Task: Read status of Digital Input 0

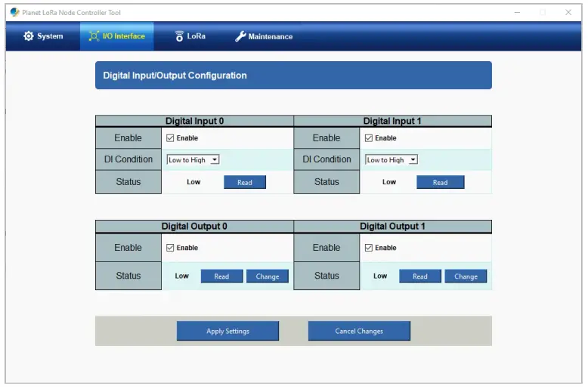Action: point(245,182)
